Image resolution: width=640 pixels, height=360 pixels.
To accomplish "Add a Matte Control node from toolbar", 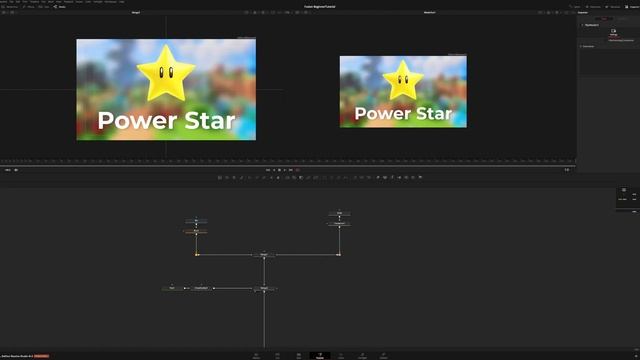I will [x=301, y=178].
